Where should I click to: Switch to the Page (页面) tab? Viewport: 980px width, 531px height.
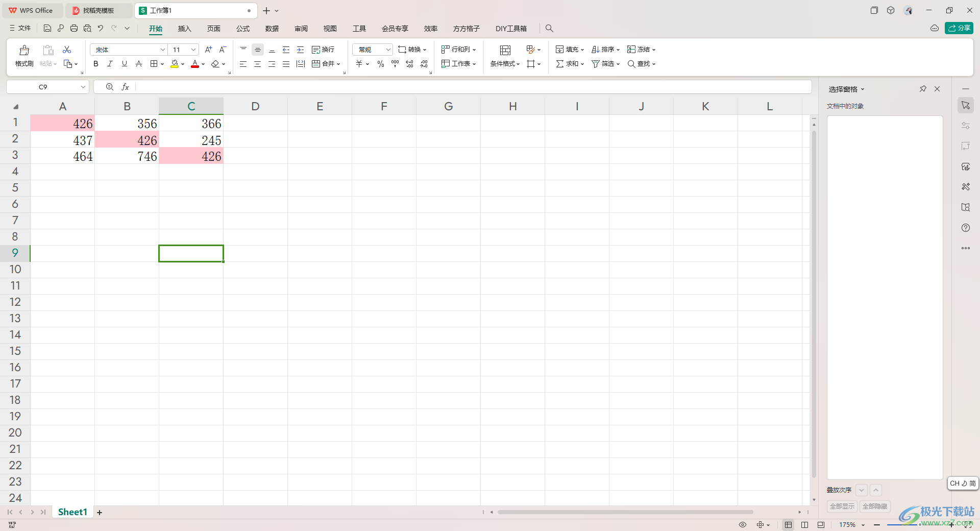click(x=214, y=29)
